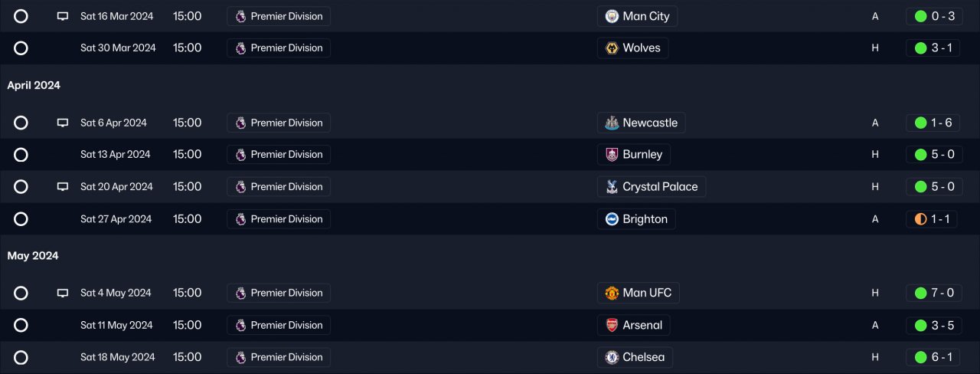Click the TV broadcast icon for Man UFC match
The width and height of the screenshot is (980, 374).
click(63, 293)
